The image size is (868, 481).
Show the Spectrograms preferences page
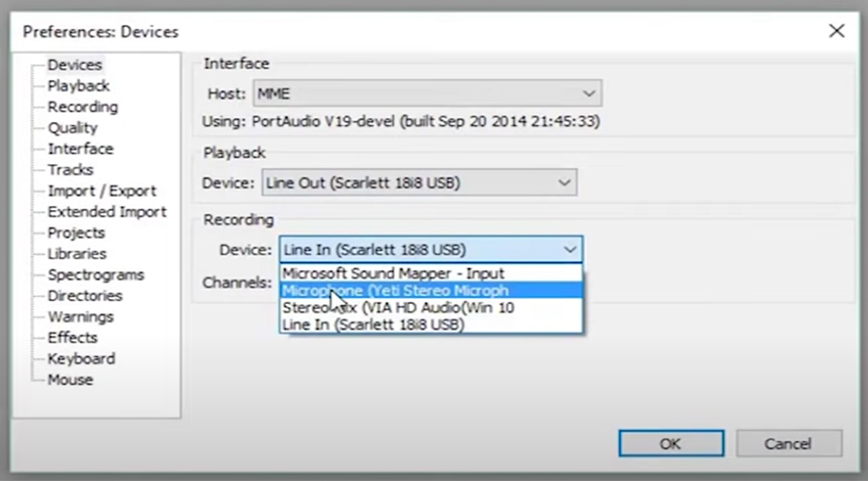[x=95, y=274]
